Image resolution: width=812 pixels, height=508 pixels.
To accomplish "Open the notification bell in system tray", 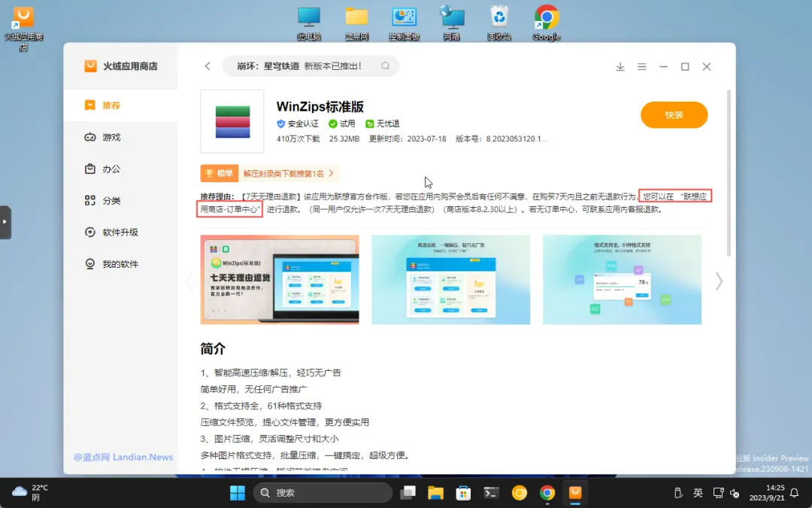I will pyautogui.click(x=795, y=493).
